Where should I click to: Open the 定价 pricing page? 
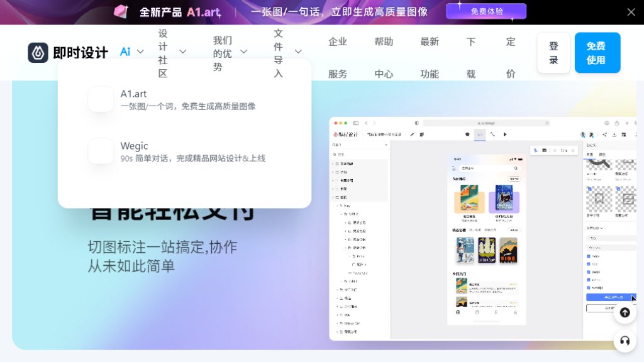(x=511, y=57)
